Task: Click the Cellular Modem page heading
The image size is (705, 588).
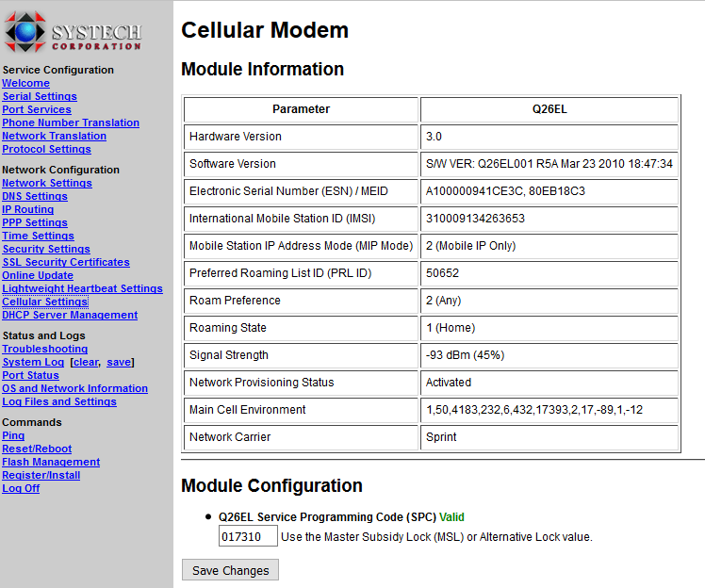Action: point(264,30)
